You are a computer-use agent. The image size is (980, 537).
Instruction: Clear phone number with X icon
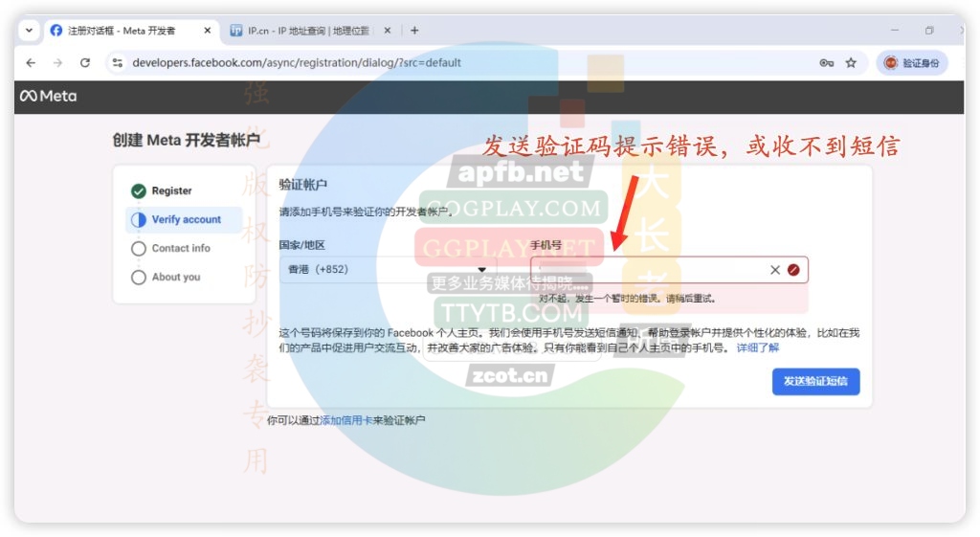[x=775, y=270]
